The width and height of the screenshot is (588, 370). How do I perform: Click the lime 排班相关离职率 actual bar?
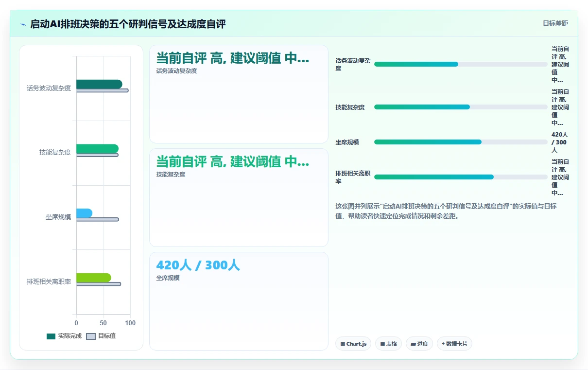coord(94,278)
